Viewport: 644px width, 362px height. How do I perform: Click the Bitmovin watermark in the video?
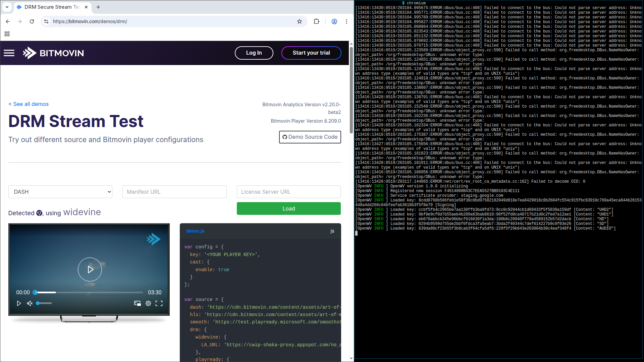click(x=154, y=239)
